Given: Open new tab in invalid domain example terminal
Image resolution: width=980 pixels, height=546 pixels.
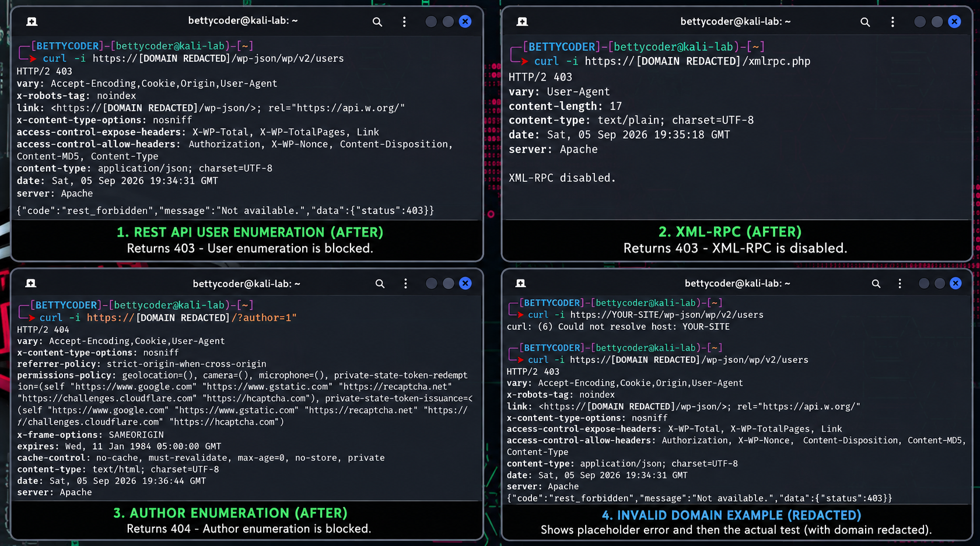Looking at the screenshot, I should click(x=521, y=283).
